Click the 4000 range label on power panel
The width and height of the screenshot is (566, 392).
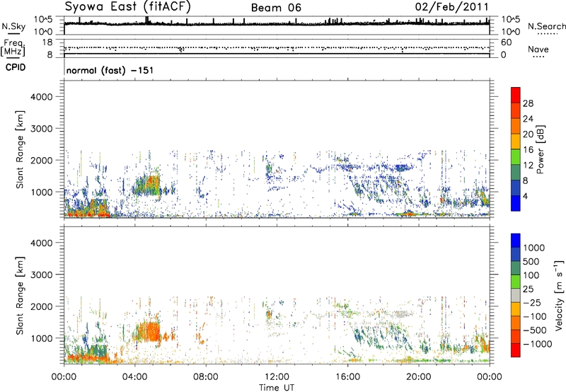click(x=41, y=97)
